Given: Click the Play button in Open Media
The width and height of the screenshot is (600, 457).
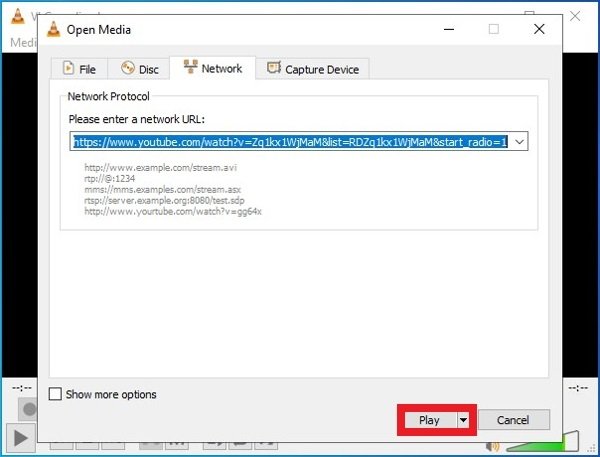Looking at the screenshot, I should [429, 420].
